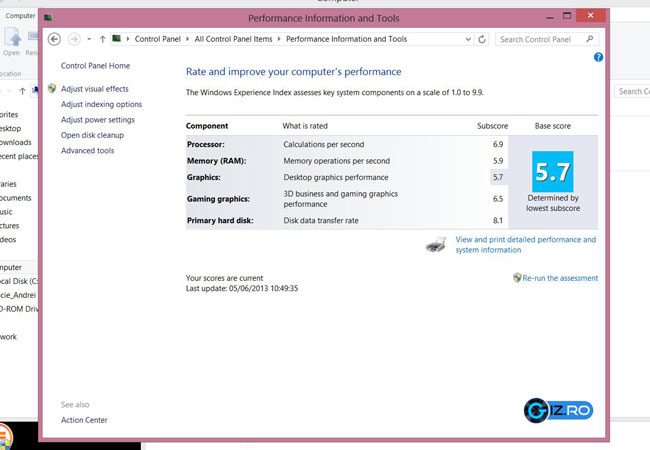
Task: Open the Computer tab in Explorer window
Action: click(x=19, y=15)
